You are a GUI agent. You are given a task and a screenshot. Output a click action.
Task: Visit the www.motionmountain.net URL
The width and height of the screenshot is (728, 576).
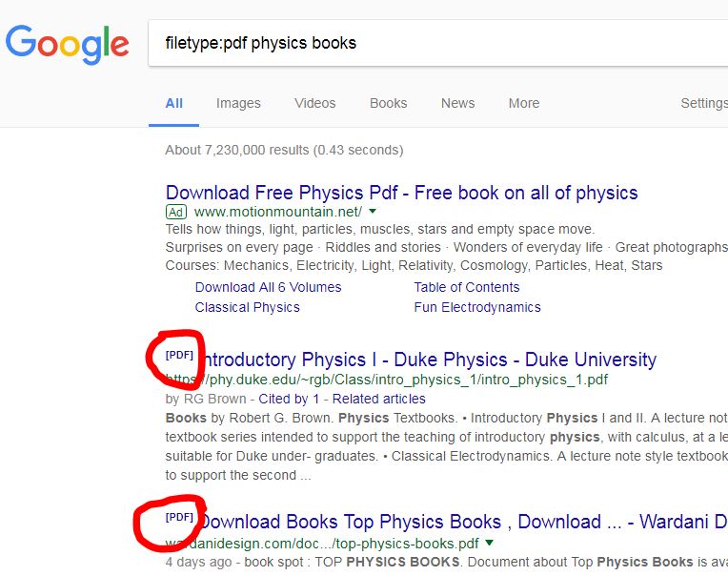coord(277,212)
